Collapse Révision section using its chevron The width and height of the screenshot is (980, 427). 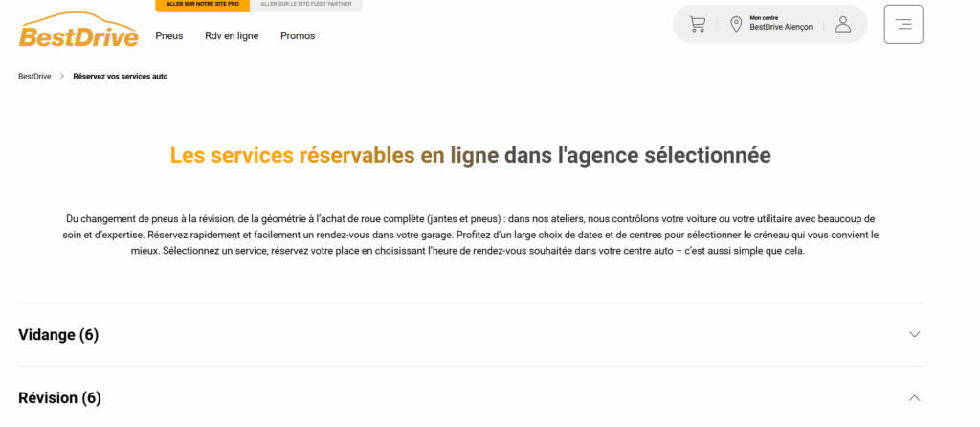(914, 398)
